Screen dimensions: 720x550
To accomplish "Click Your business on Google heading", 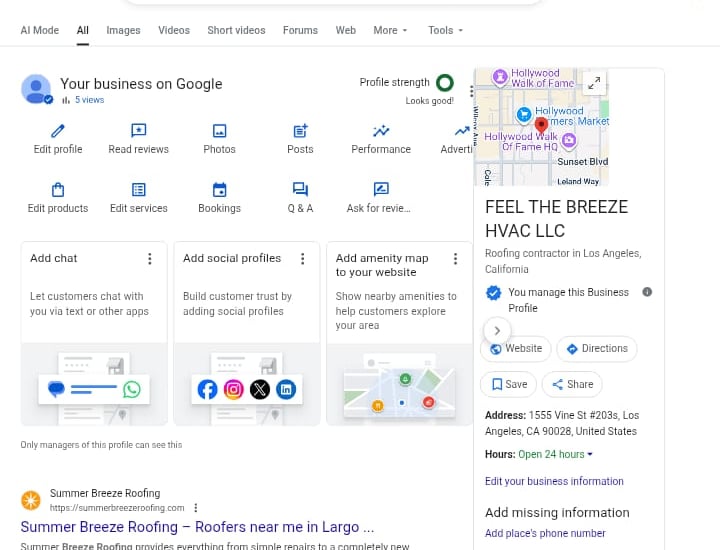I will 141,84.
